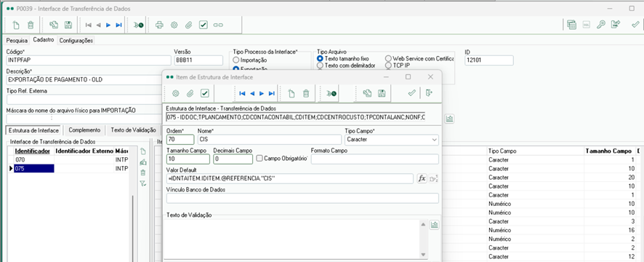Click exit door icon in dialog toolbar
The height and width of the screenshot is (262, 644).
[429, 93]
